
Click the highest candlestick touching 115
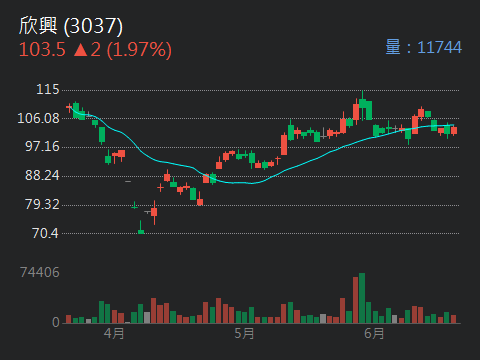point(362,105)
